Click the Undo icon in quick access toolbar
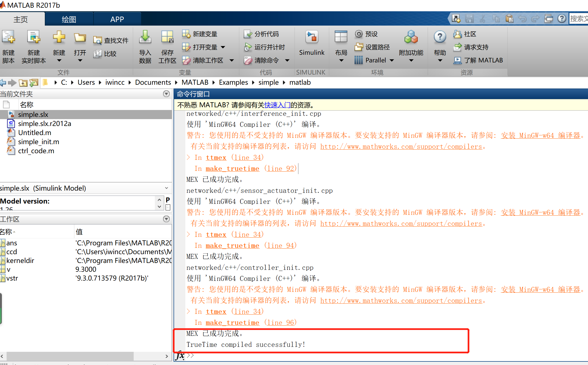588x365 pixels. [523, 19]
